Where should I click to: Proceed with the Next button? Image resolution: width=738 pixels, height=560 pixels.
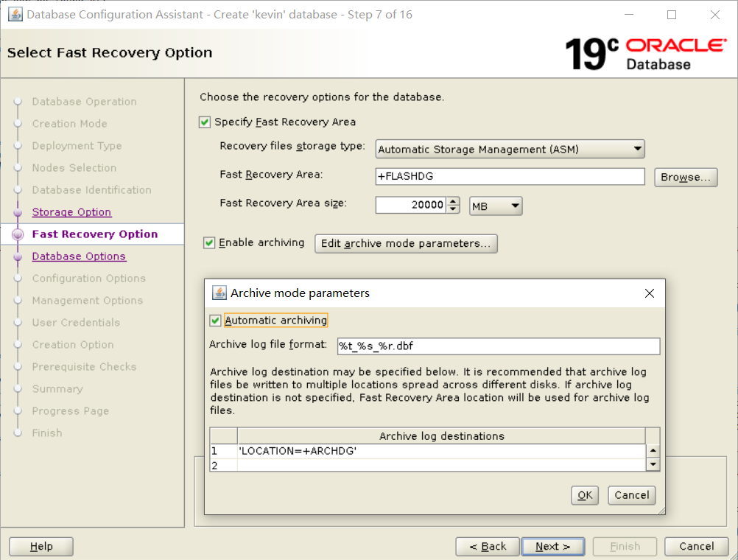pos(553,546)
